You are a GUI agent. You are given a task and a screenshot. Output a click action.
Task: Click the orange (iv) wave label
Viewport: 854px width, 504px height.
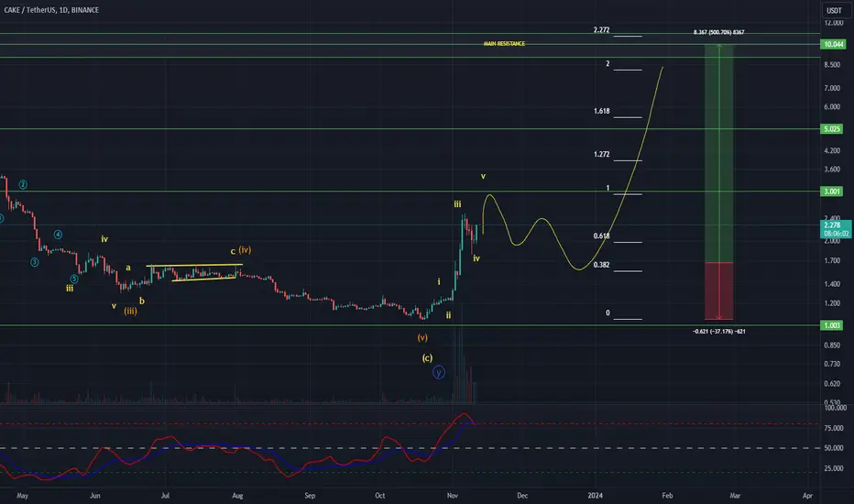tap(245, 250)
